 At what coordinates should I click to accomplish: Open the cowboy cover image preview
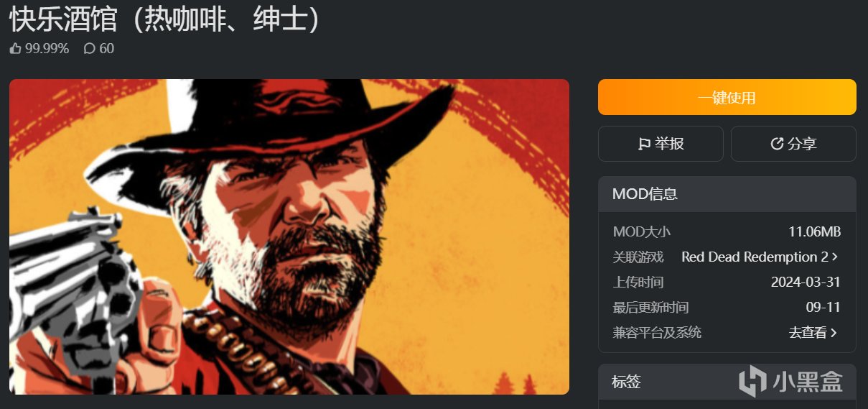coord(289,236)
